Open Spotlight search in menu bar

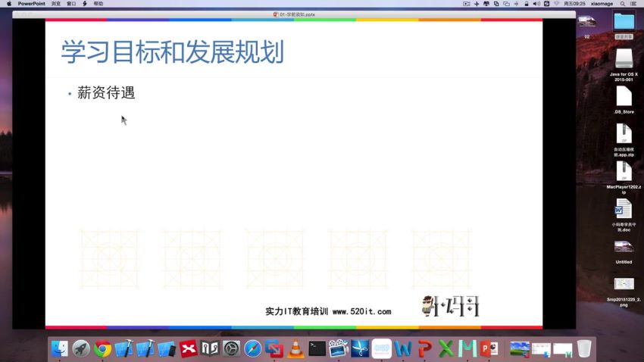(x=623, y=4)
